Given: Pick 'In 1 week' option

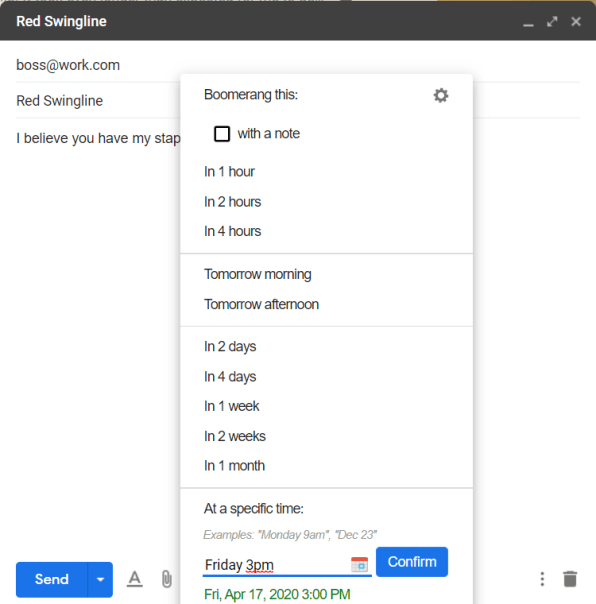Looking at the screenshot, I should [232, 406].
